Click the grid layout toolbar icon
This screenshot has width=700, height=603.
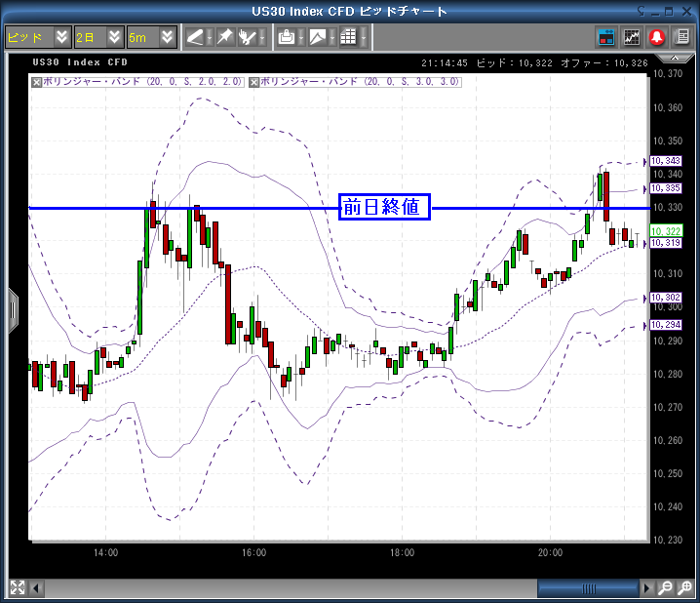[348, 37]
